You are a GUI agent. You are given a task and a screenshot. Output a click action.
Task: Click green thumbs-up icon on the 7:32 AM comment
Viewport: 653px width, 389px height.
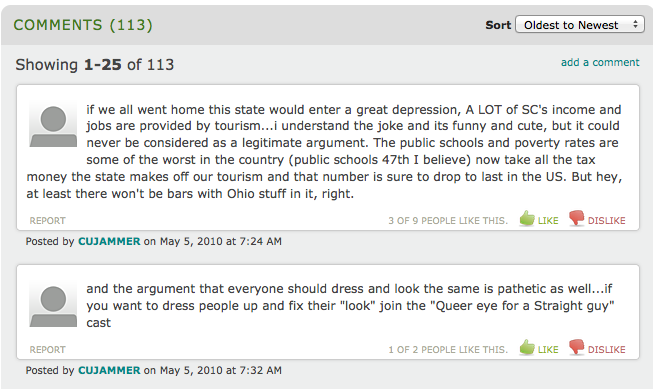pyautogui.click(x=527, y=347)
